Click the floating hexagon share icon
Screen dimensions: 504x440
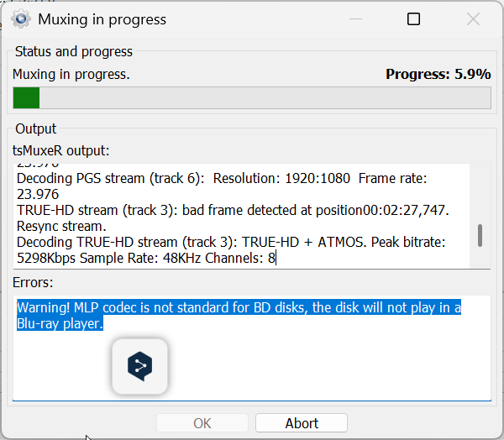pyautogui.click(x=140, y=365)
